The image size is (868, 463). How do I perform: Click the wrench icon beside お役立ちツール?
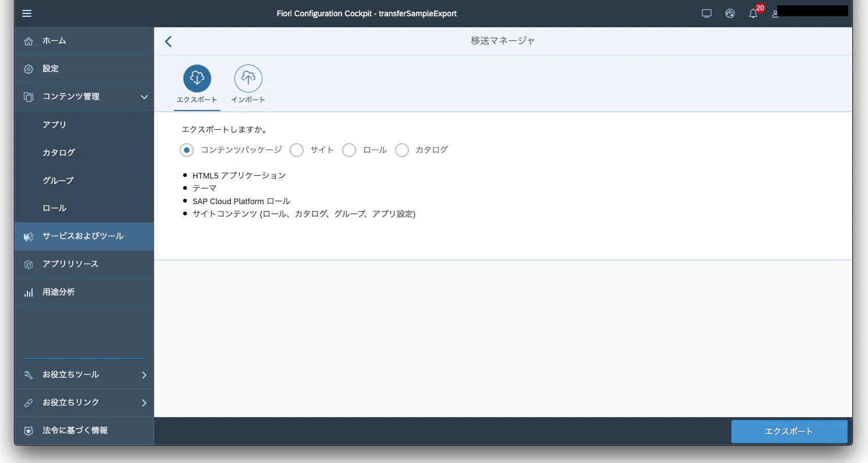[28, 375]
